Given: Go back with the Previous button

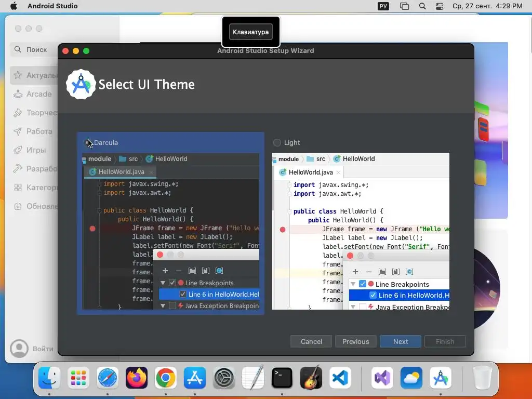Looking at the screenshot, I should click(355, 341).
